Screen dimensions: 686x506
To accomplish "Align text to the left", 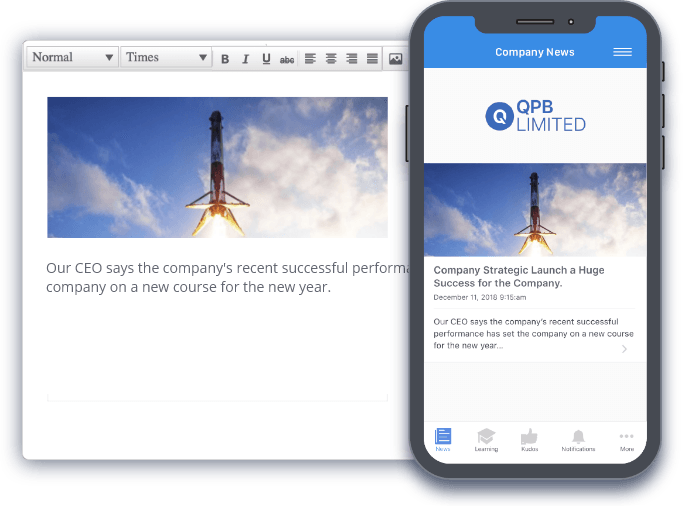I will coord(310,59).
